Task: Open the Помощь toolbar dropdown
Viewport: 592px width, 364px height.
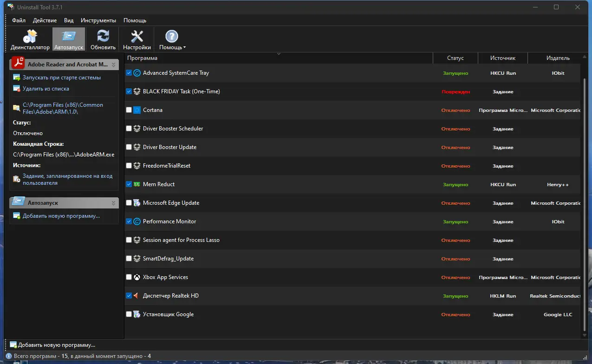Action: (172, 39)
